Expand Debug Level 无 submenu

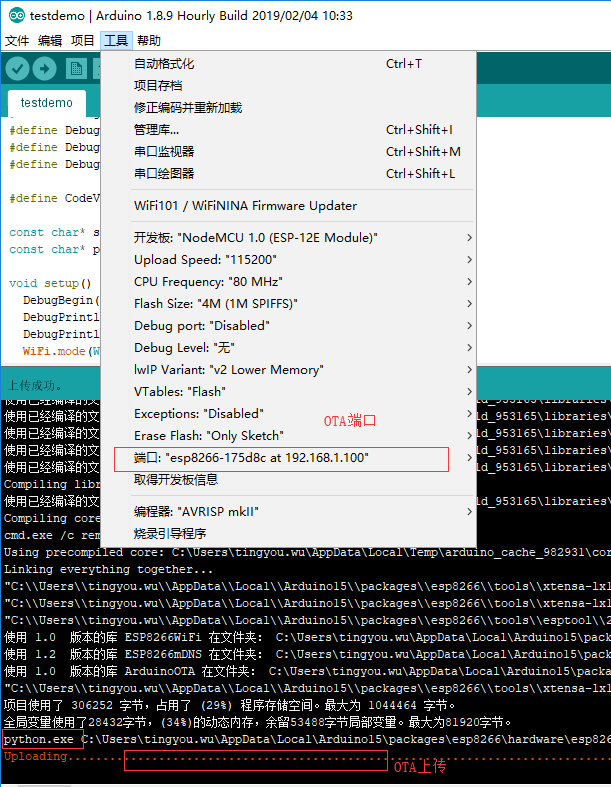pos(288,348)
